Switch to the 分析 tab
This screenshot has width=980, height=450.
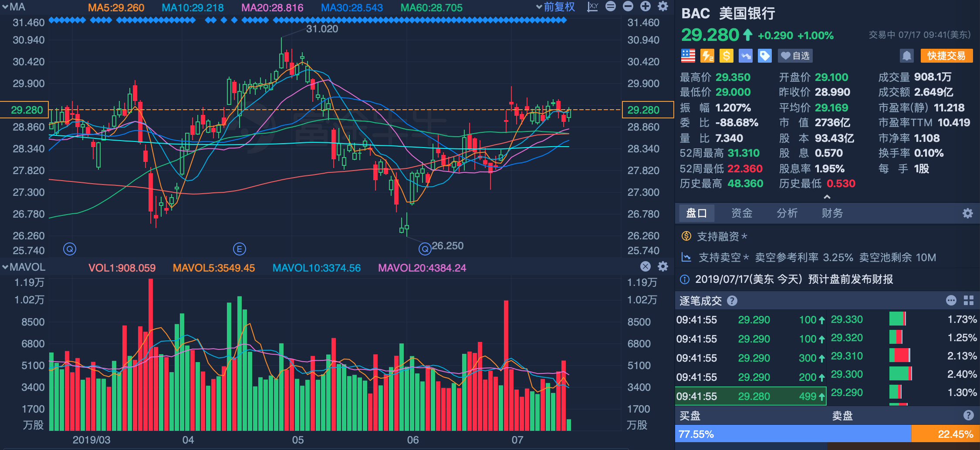coord(787,213)
